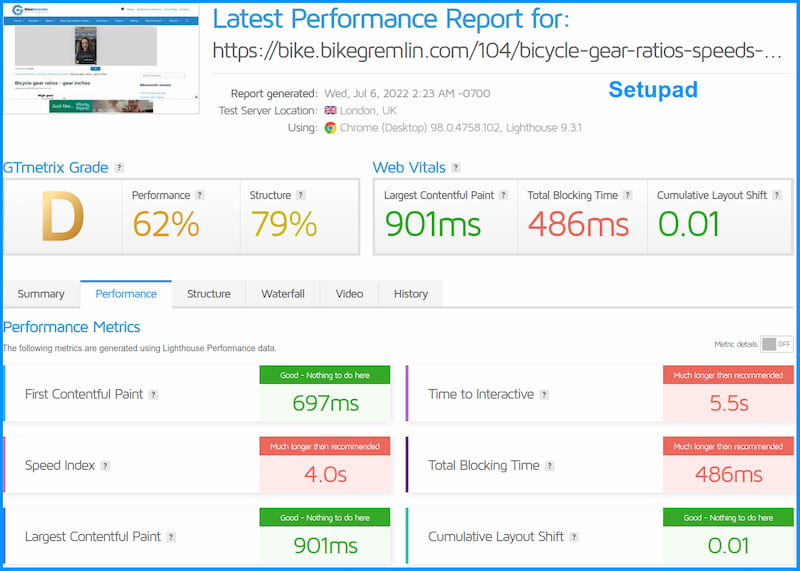800x571 pixels.
Task: View the History tab
Action: 411,294
